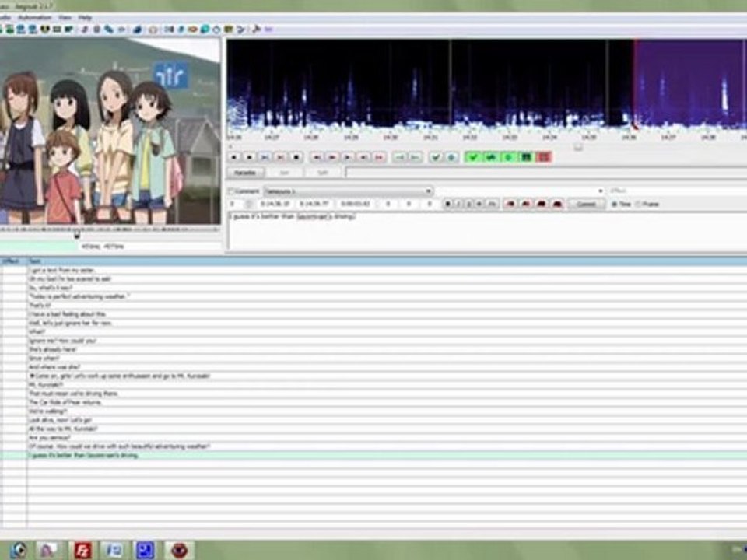Click the commit checkmark icon in audio toolbar
This screenshot has width=747, height=560.
(x=435, y=156)
